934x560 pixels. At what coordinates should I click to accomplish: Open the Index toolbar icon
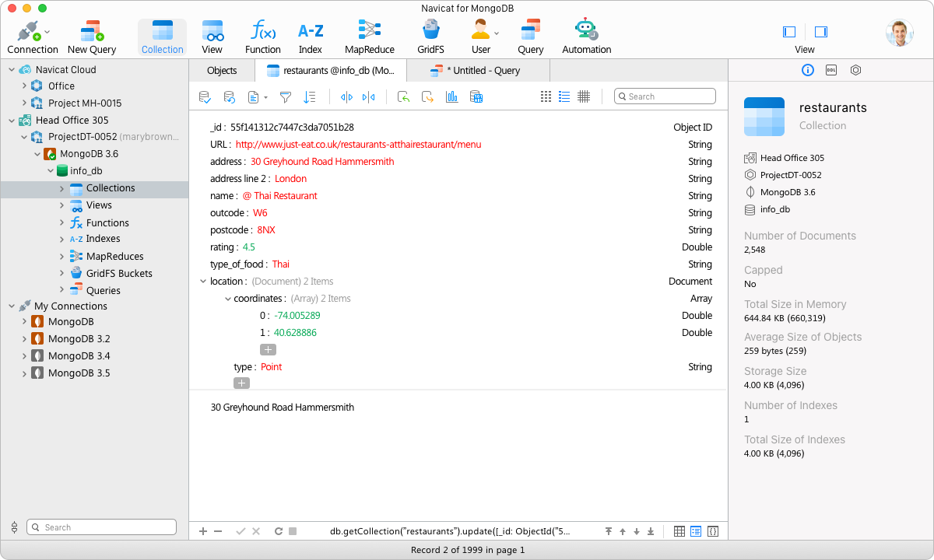click(311, 37)
